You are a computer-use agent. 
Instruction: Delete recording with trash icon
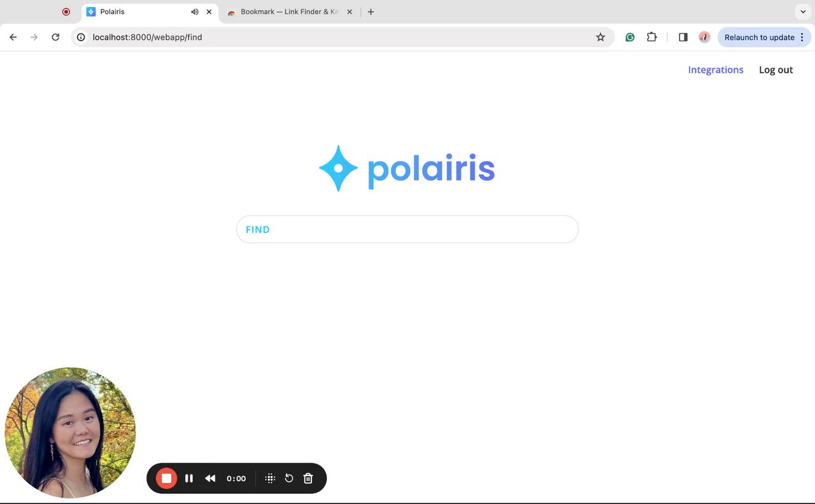coord(308,478)
